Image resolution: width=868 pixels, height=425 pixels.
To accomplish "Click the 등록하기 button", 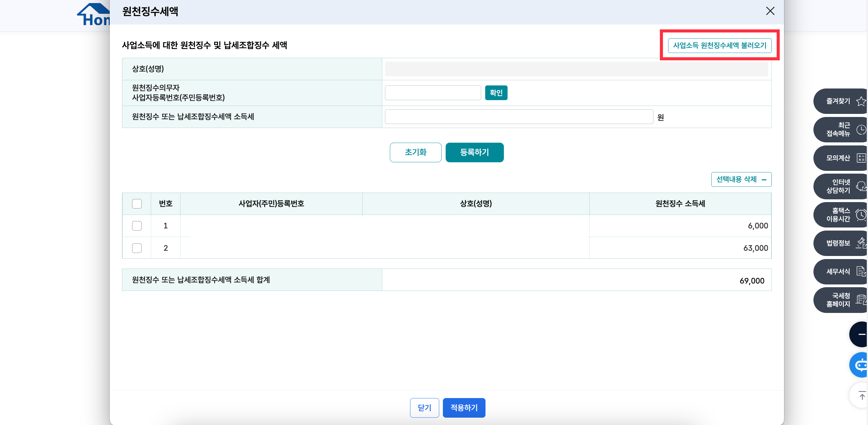I will [474, 152].
